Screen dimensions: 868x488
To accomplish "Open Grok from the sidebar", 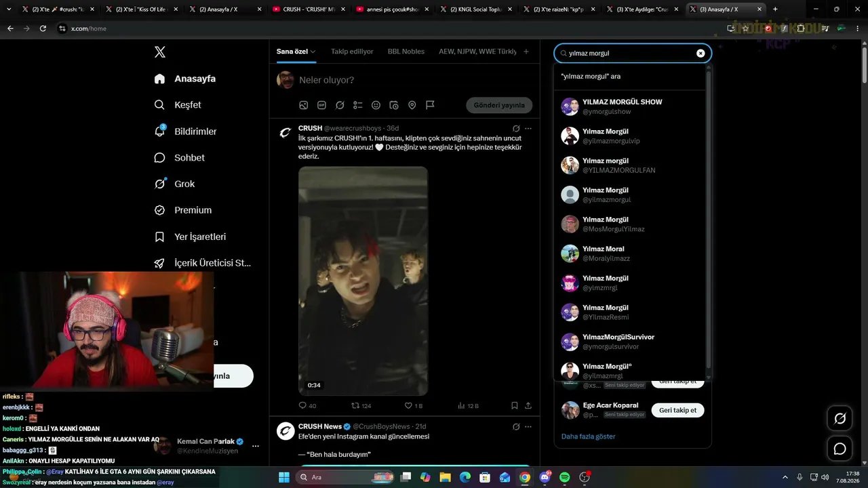I will click(174, 184).
